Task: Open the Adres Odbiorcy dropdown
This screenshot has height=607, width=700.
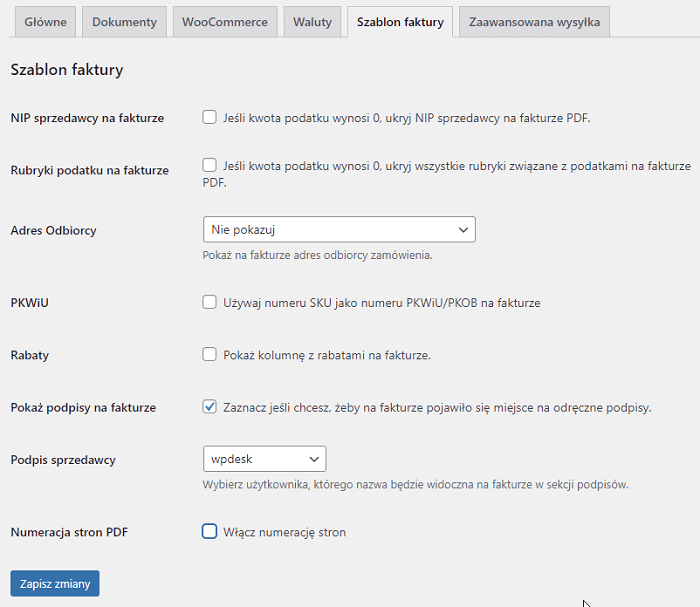Action: 339,229
